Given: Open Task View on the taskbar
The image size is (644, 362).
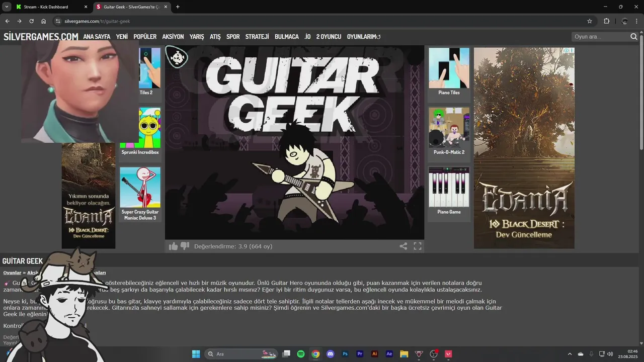Looking at the screenshot, I should 286,354.
